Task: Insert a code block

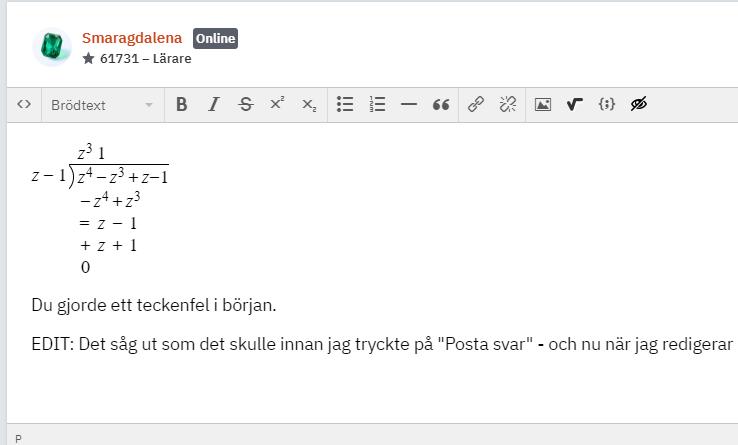Action: tap(606, 104)
